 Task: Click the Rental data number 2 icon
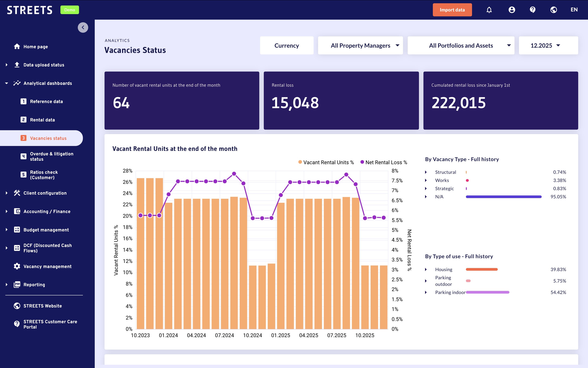tap(23, 120)
